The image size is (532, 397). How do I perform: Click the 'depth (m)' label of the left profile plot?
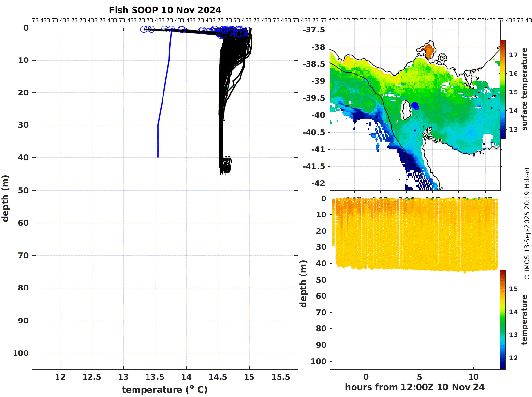5,198
